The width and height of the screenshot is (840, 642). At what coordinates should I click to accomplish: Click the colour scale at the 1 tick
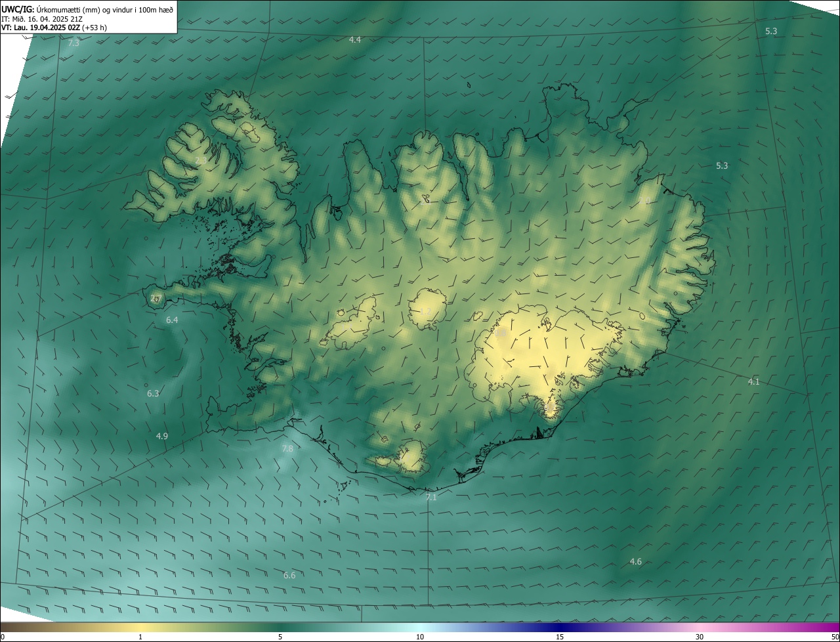click(x=140, y=627)
